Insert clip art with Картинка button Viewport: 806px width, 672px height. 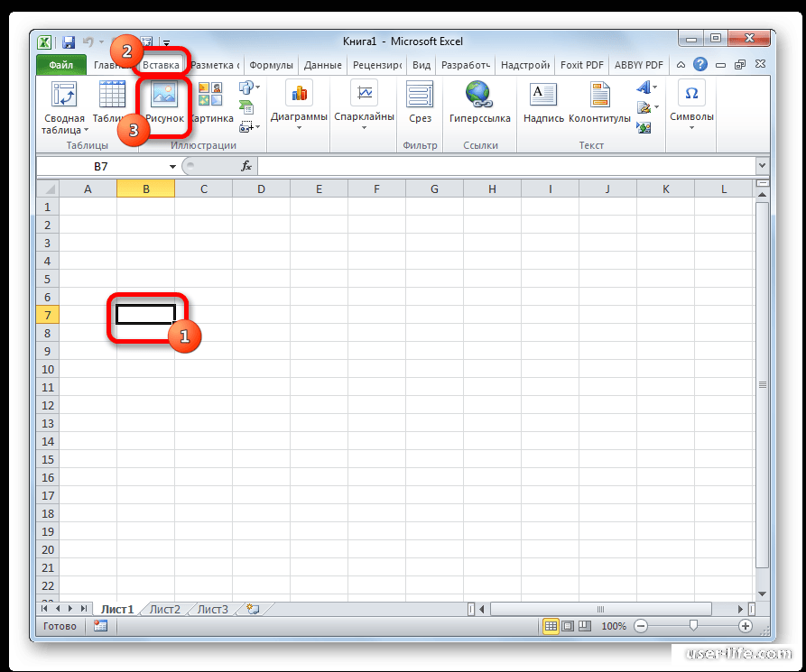point(211,103)
